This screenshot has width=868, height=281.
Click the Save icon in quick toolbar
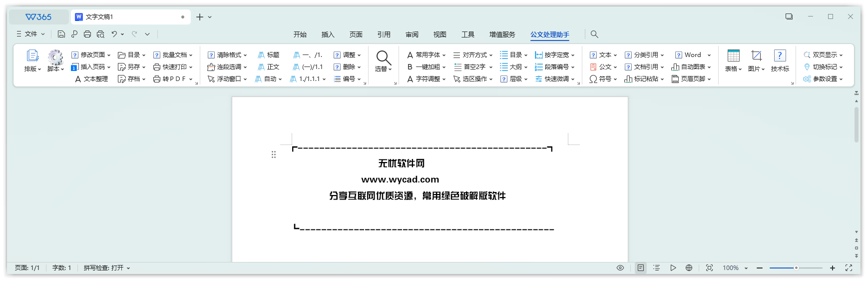pos(61,34)
